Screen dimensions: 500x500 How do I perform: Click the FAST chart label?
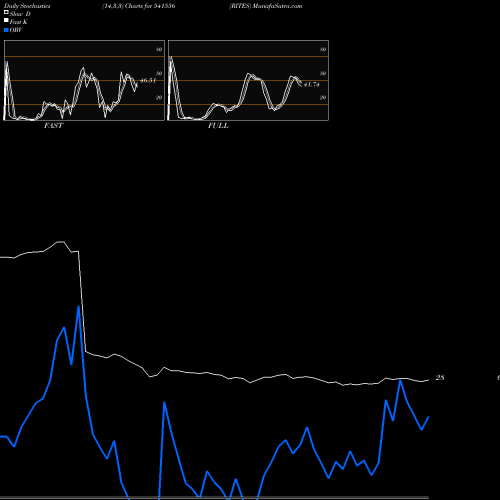click(x=53, y=126)
